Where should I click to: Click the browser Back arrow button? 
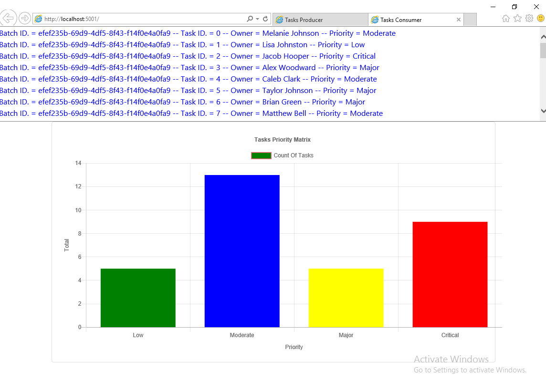click(9, 19)
